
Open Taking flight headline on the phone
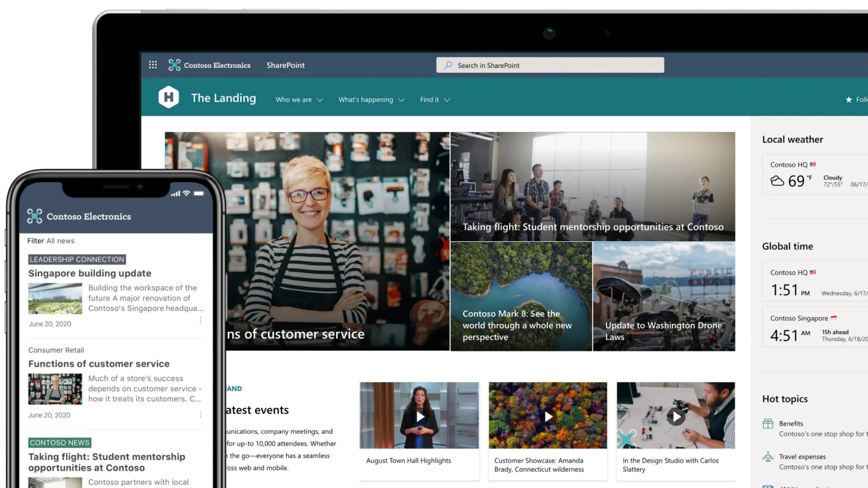pos(107,462)
